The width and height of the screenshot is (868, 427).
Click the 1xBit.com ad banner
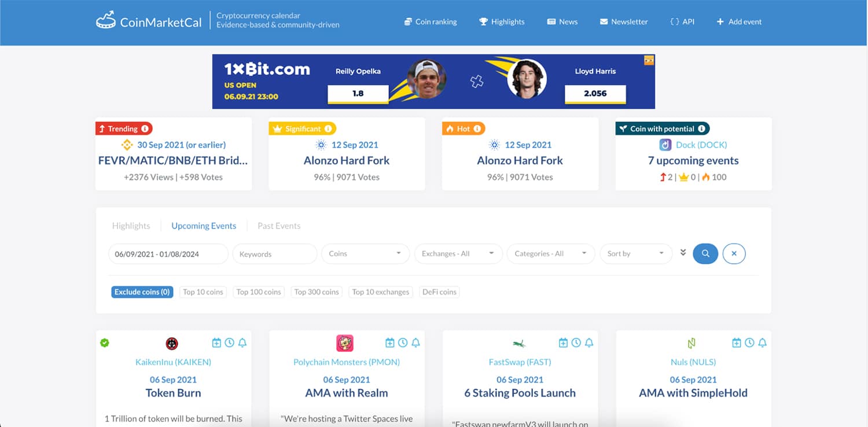[433, 82]
